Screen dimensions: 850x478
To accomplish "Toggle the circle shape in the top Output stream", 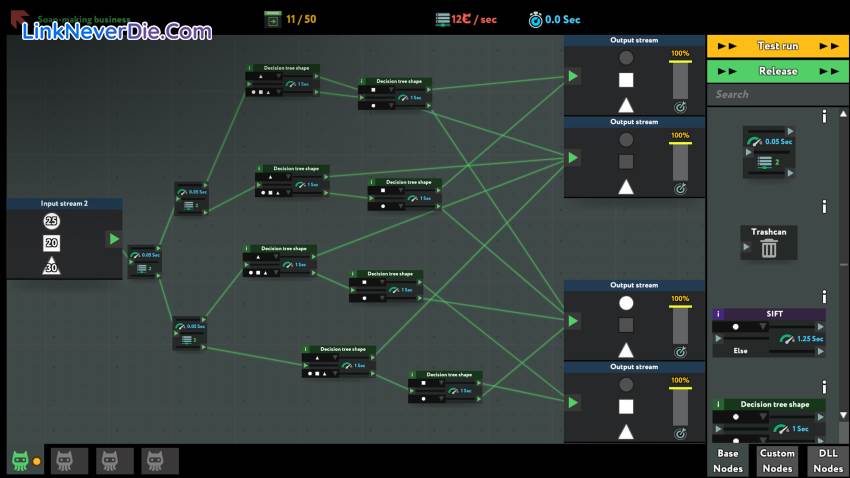I will pos(626,58).
